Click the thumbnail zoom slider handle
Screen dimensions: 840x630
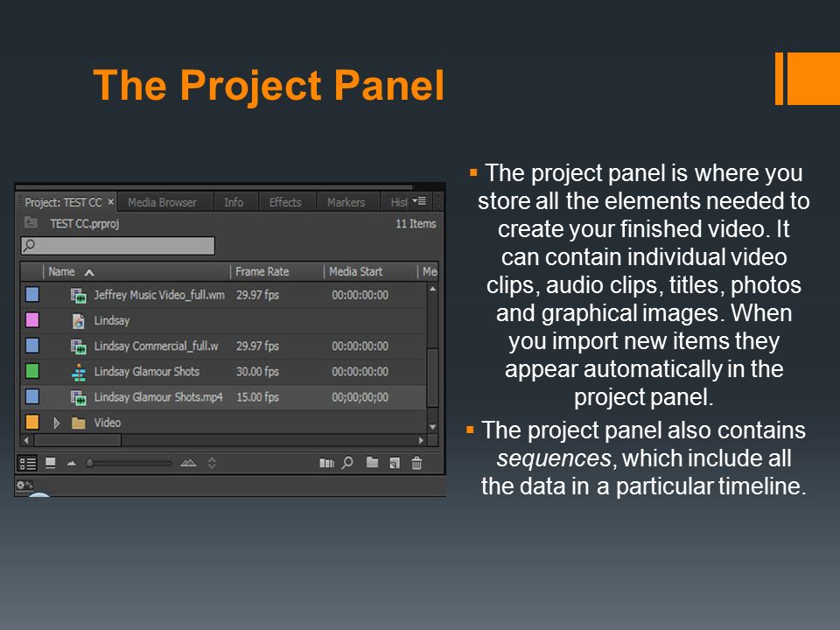click(90, 463)
